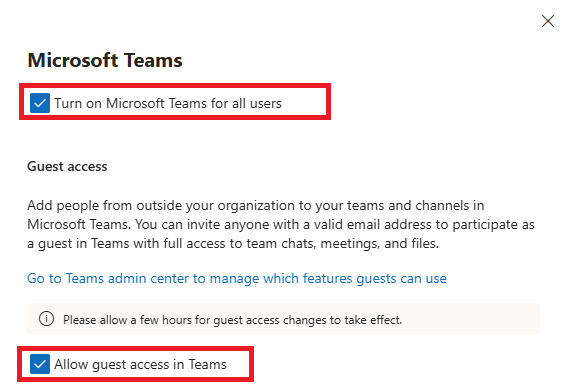Click the 'team chats, meetings, and files' description line

click(x=233, y=243)
